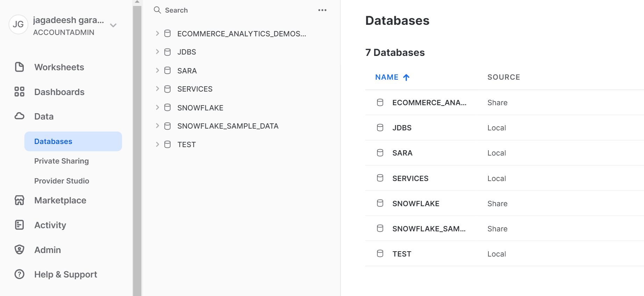Expand the SNOWFLAKE_SAMPLE_DATA tree node

click(x=157, y=126)
